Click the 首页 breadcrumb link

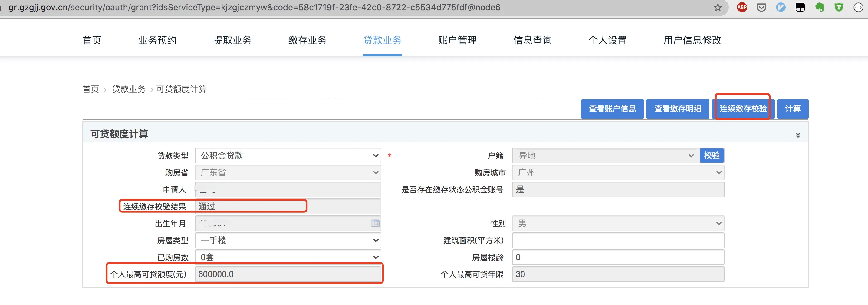[x=90, y=89]
